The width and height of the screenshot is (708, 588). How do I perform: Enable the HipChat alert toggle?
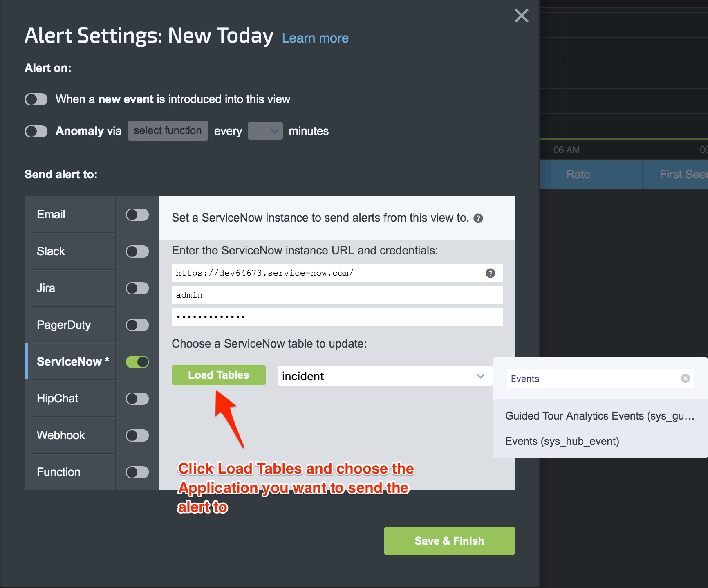pyautogui.click(x=137, y=399)
